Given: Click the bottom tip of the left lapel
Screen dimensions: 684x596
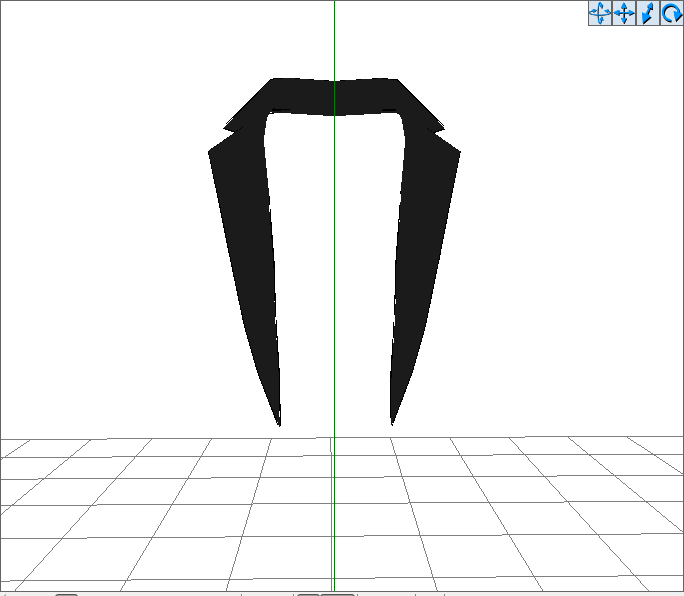Looking at the screenshot, I should click(x=279, y=422).
